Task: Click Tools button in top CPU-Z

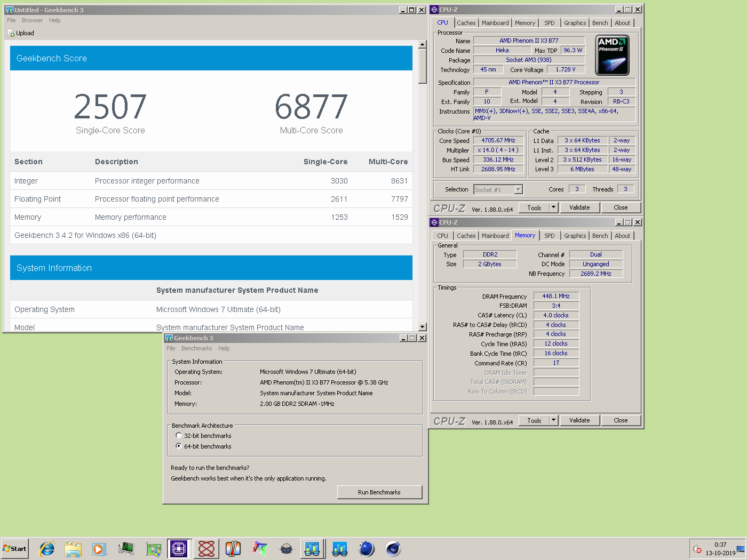Action: coord(534,207)
